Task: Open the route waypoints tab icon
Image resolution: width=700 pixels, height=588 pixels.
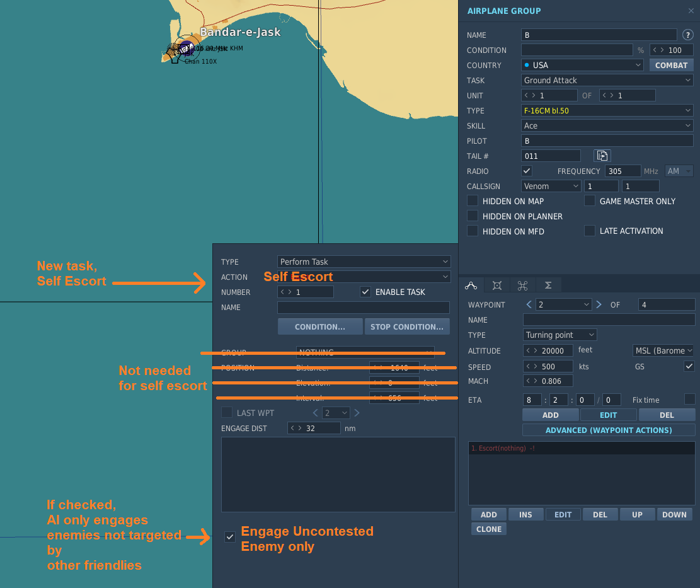Action: click(x=471, y=285)
